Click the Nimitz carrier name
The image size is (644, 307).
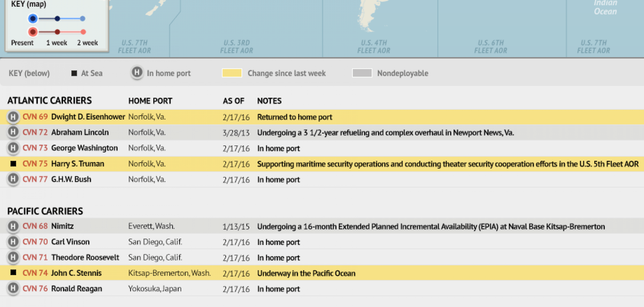tap(62, 226)
